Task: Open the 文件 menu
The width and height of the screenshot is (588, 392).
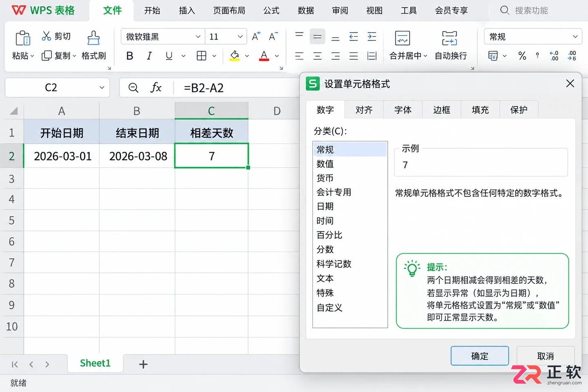Action: tap(112, 11)
